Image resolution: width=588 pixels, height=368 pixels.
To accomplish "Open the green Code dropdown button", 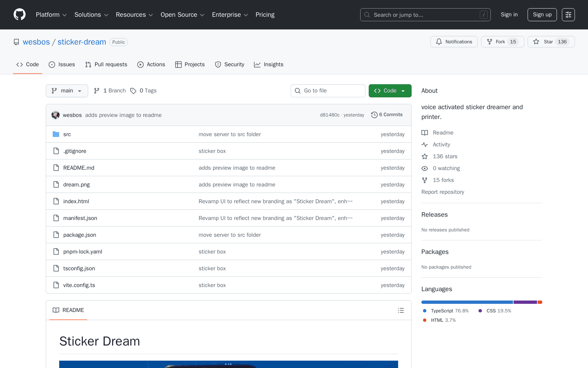I will [390, 91].
